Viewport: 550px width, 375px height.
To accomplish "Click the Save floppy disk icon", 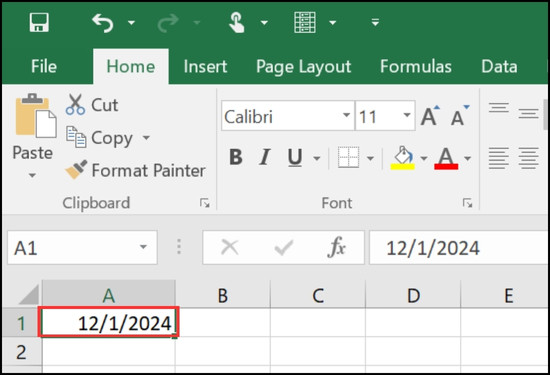I will coord(39,22).
